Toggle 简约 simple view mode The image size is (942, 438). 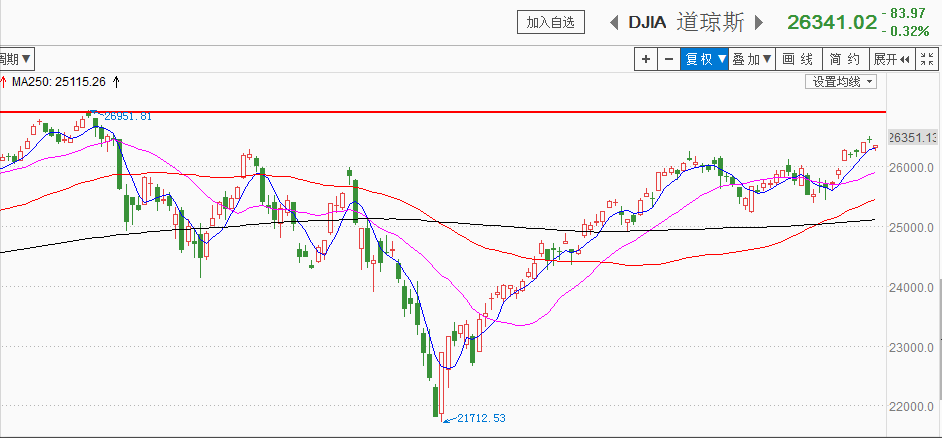pyautogui.click(x=845, y=59)
